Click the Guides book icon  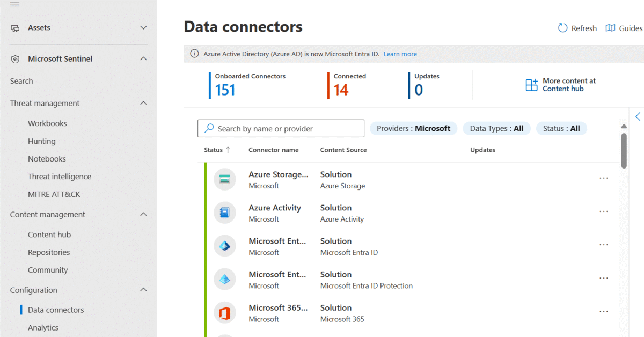click(610, 28)
